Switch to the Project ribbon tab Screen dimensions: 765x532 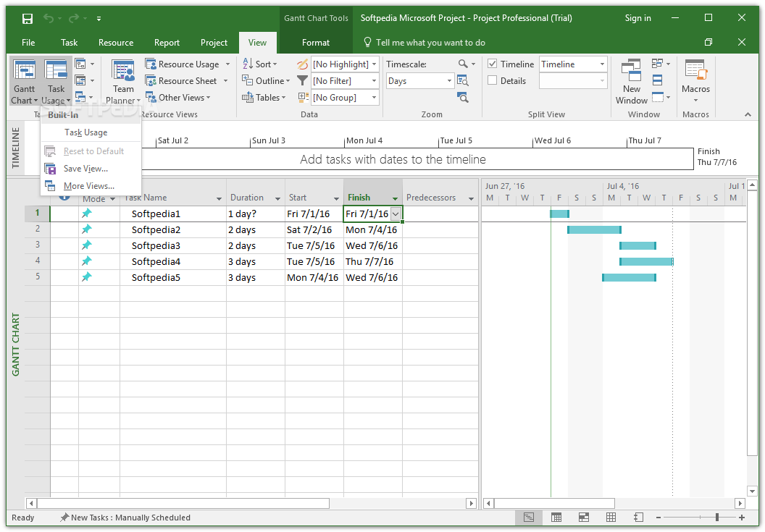coord(214,43)
